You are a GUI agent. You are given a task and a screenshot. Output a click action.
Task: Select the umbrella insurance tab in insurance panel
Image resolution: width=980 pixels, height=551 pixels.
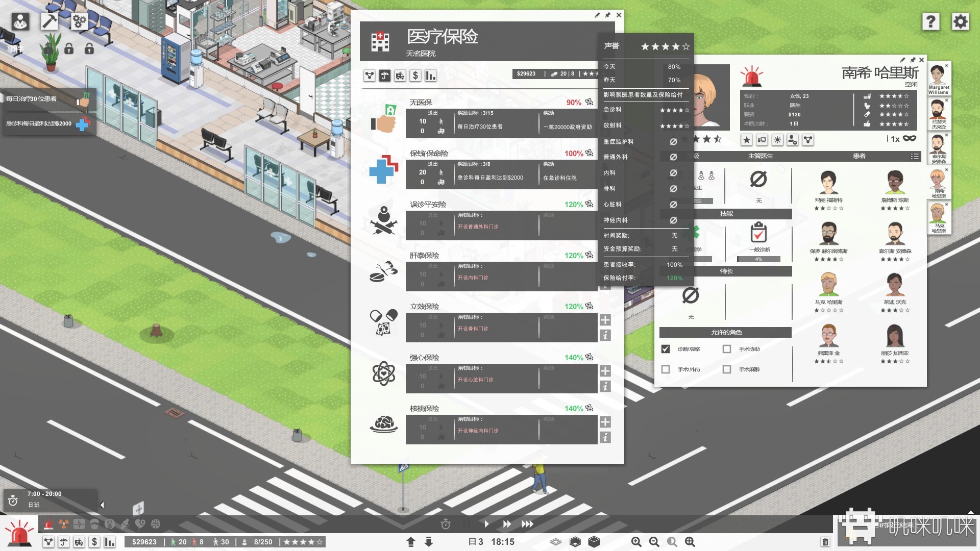(385, 76)
